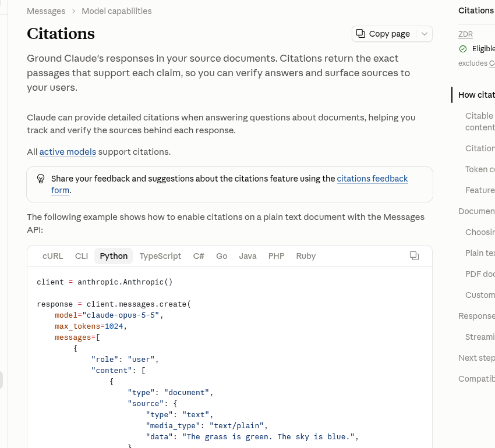Image resolution: width=495 pixels, height=448 pixels.
Task: Switch to the PHP code tab
Action: click(x=276, y=256)
